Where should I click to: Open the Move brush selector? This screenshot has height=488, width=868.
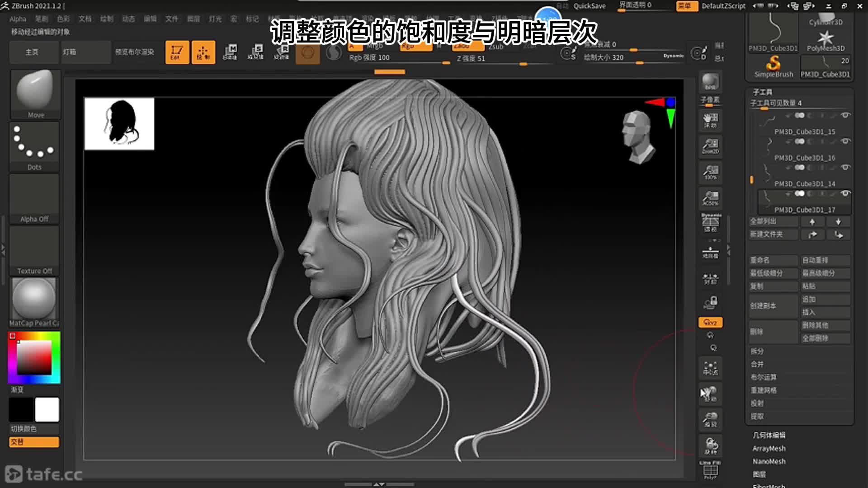[x=34, y=94]
